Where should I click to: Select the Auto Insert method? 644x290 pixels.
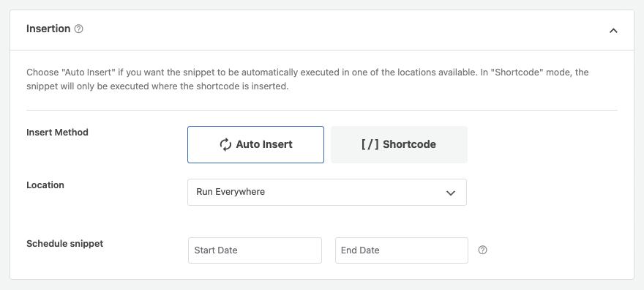(x=255, y=144)
